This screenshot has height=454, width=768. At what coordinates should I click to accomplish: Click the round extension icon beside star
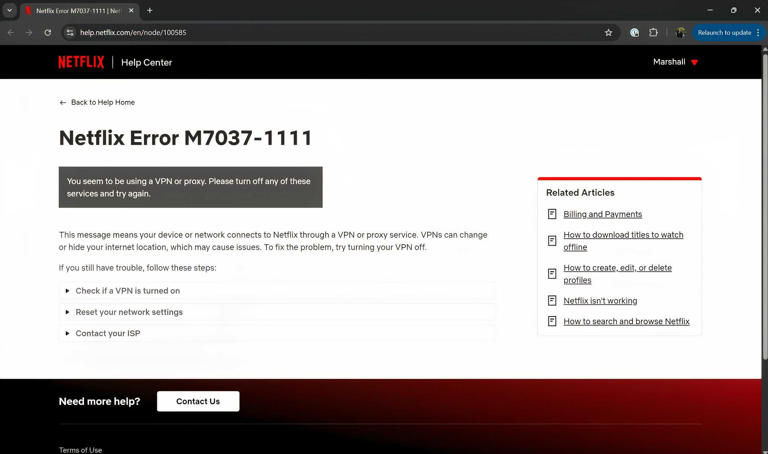tap(634, 32)
